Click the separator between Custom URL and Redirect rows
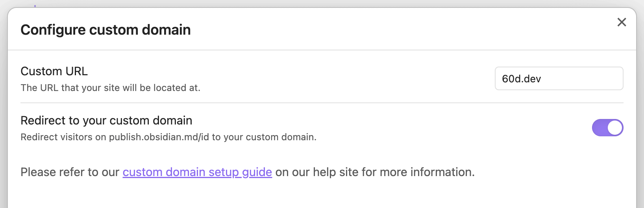Image resolution: width=644 pixels, height=208 pixels. pos(322,103)
